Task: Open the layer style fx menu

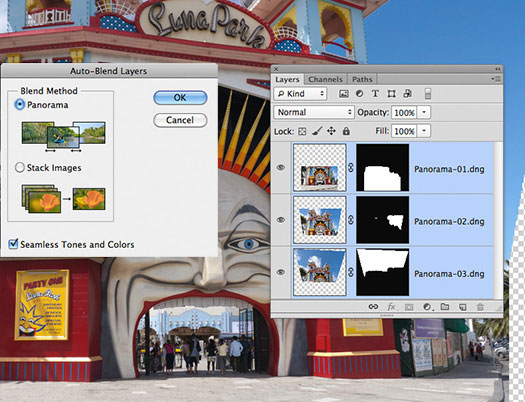Action: coord(391,307)
